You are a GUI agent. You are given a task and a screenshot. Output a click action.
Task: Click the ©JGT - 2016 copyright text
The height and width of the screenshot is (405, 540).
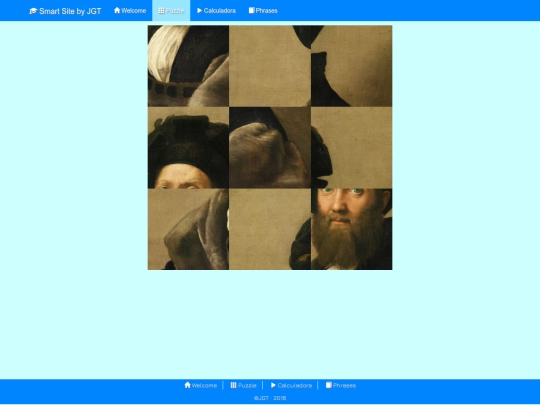click(270, 398)
